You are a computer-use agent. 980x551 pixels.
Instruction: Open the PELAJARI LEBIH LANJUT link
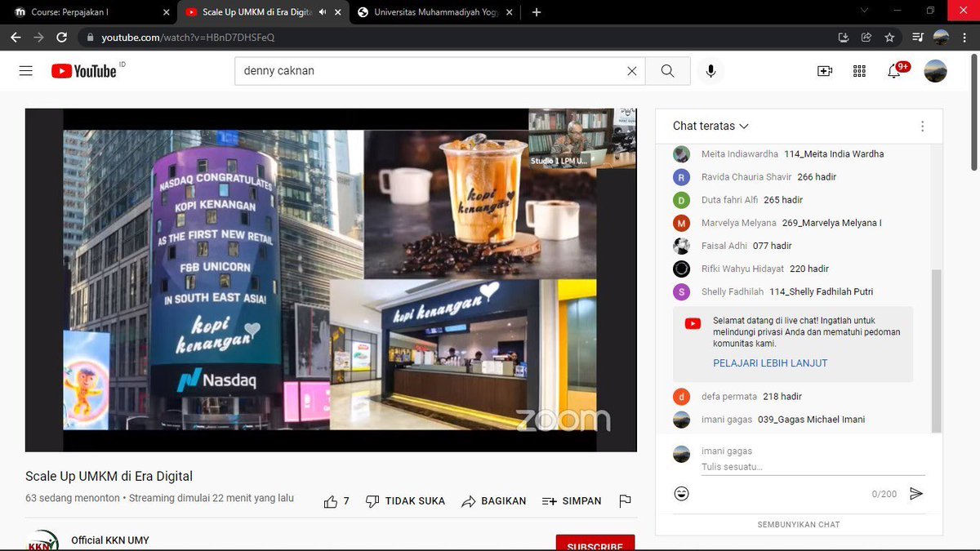coord(770,363)
